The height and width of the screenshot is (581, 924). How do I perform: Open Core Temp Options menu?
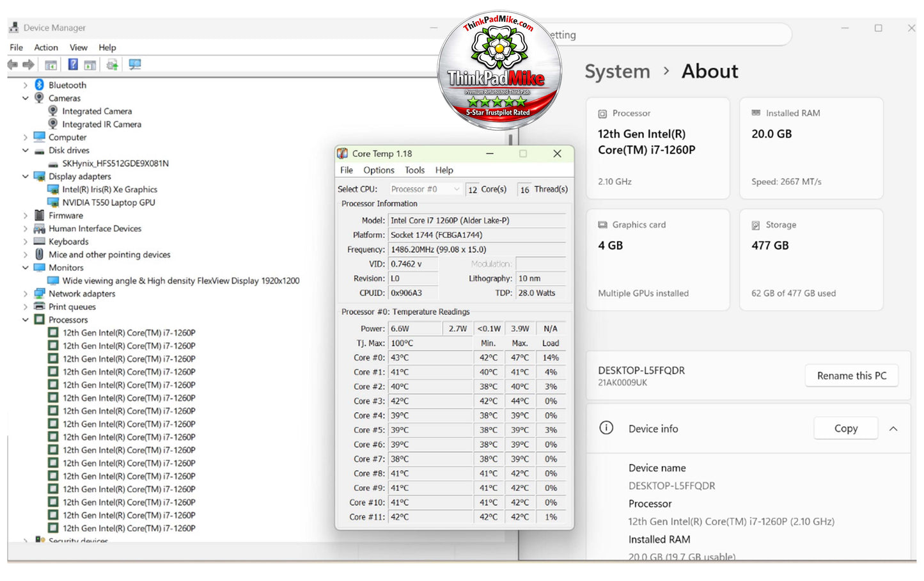(x=379, y=170)
